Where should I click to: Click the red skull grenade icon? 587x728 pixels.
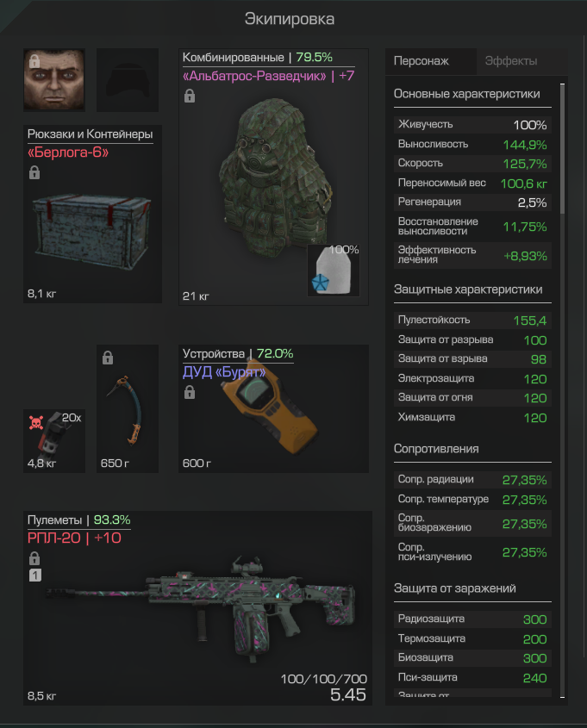coord(36,422)
